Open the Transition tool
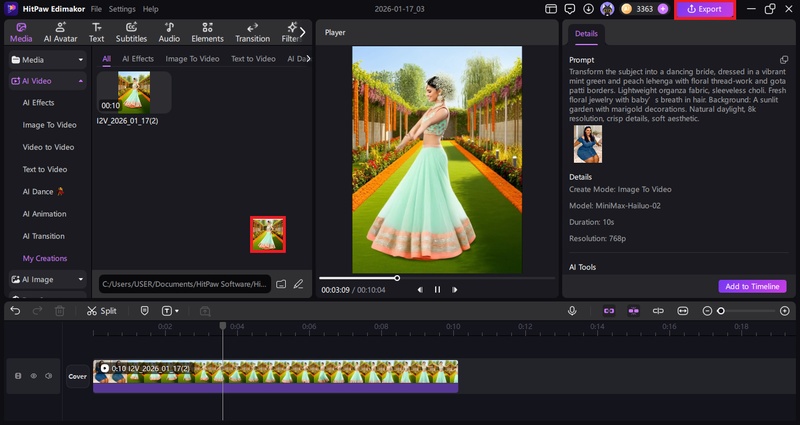The image size is (800, 425). (x=253, y=33)
